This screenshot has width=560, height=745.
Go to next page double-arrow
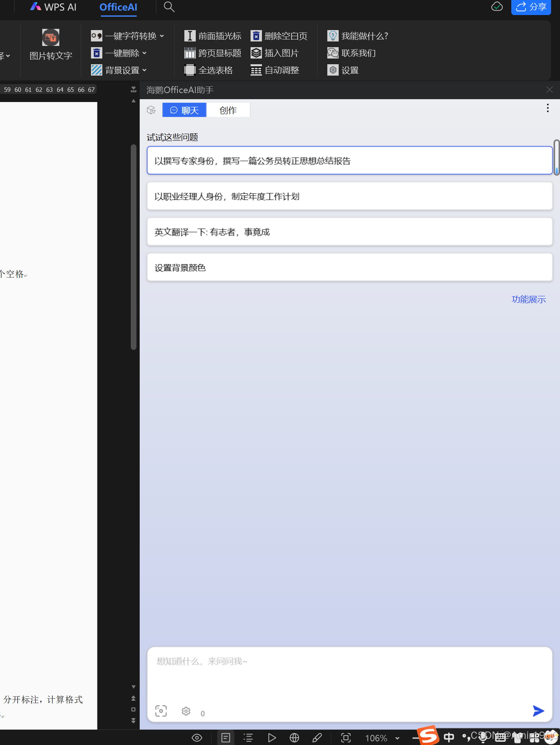133,721
